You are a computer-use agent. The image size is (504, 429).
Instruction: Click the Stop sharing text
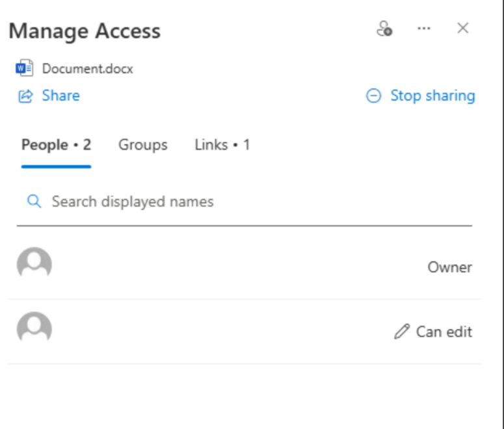[x=432, y=96]
